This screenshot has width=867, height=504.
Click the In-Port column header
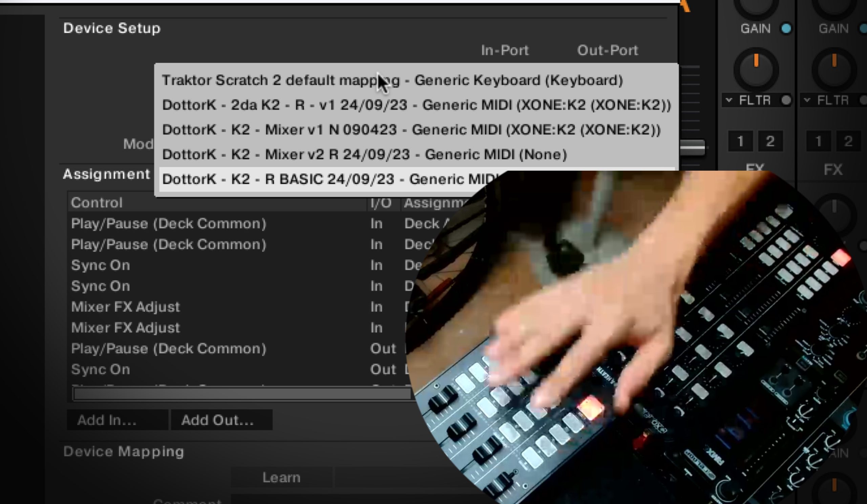click(x=504, y=49)
